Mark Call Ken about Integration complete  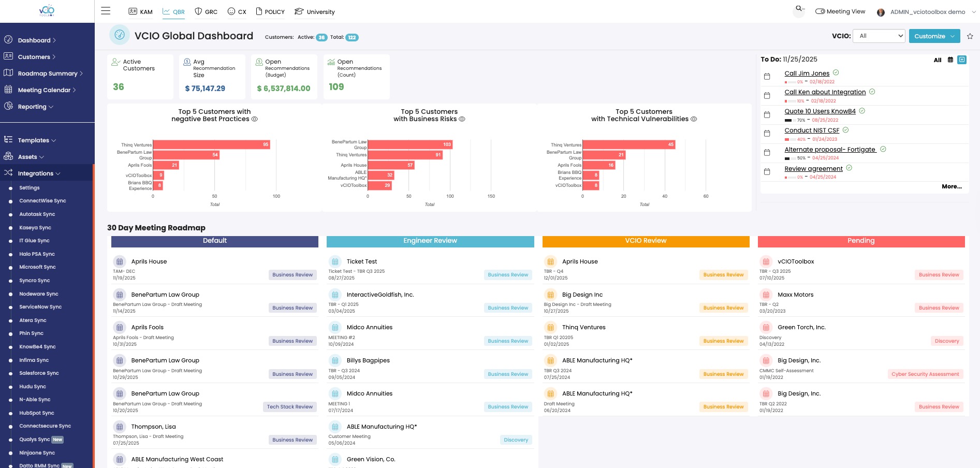[x=872, y=92]
